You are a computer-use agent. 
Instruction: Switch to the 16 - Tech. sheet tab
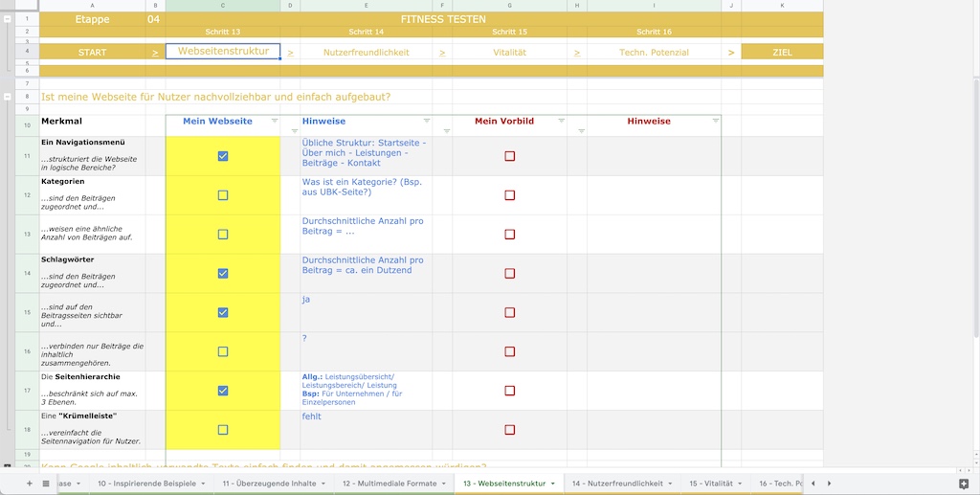point(779,484)
